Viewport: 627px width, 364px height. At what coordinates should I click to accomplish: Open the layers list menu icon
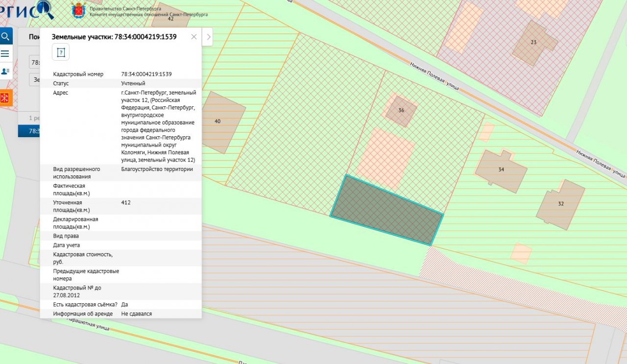(x=6, y=53)
